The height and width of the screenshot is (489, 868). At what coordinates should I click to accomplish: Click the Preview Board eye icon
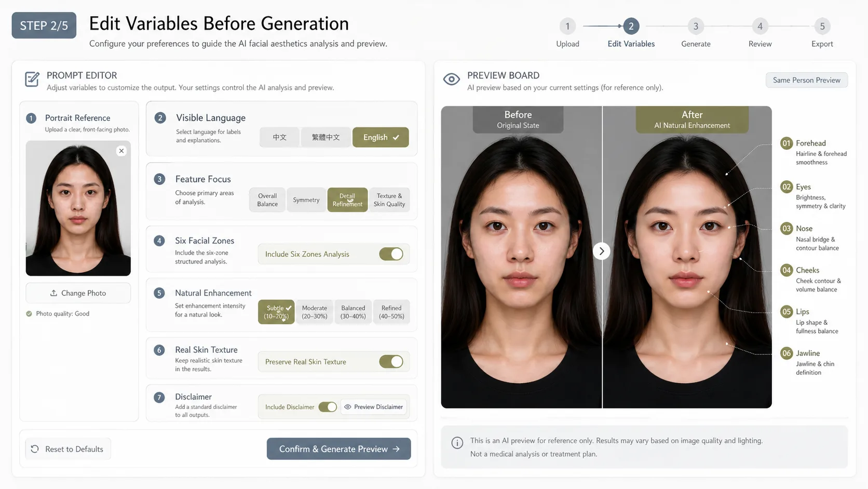[451, 80]
